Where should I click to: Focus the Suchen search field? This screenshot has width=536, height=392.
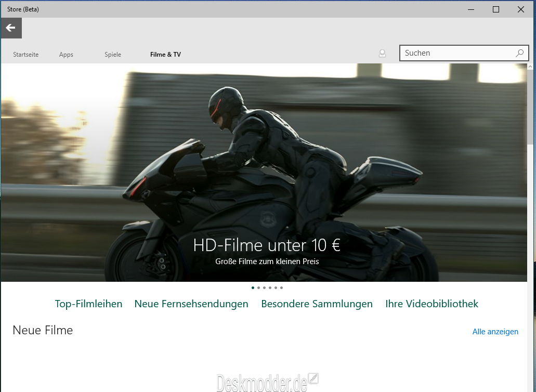point(464,53)
